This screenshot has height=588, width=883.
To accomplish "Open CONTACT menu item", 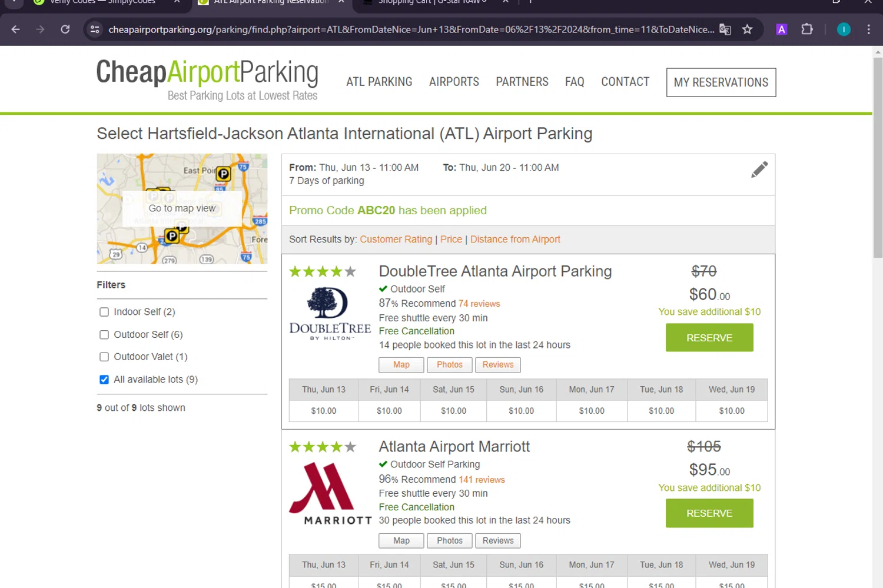I will (x=625, y=82).
